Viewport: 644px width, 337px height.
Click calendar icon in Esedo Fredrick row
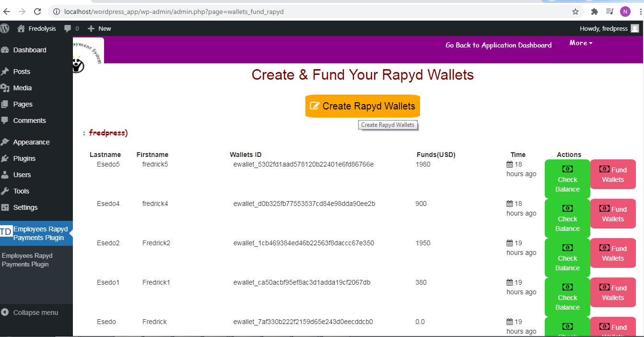click(x=510, y=322)
